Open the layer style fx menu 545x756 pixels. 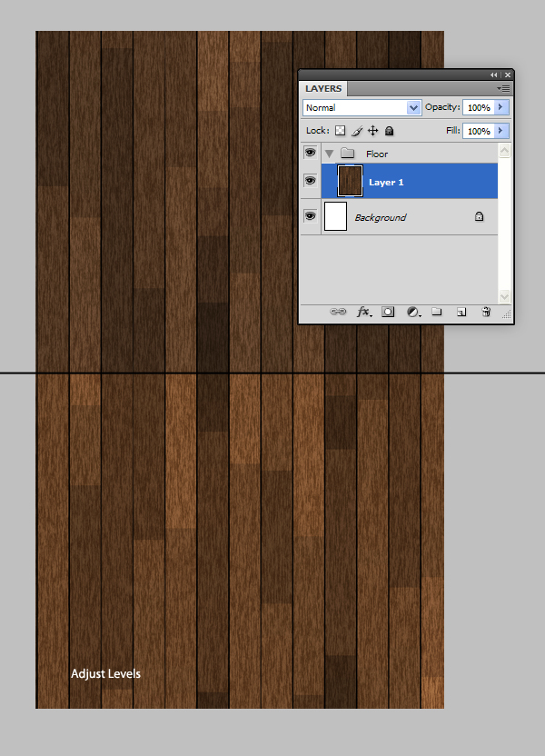click(363, 312)
